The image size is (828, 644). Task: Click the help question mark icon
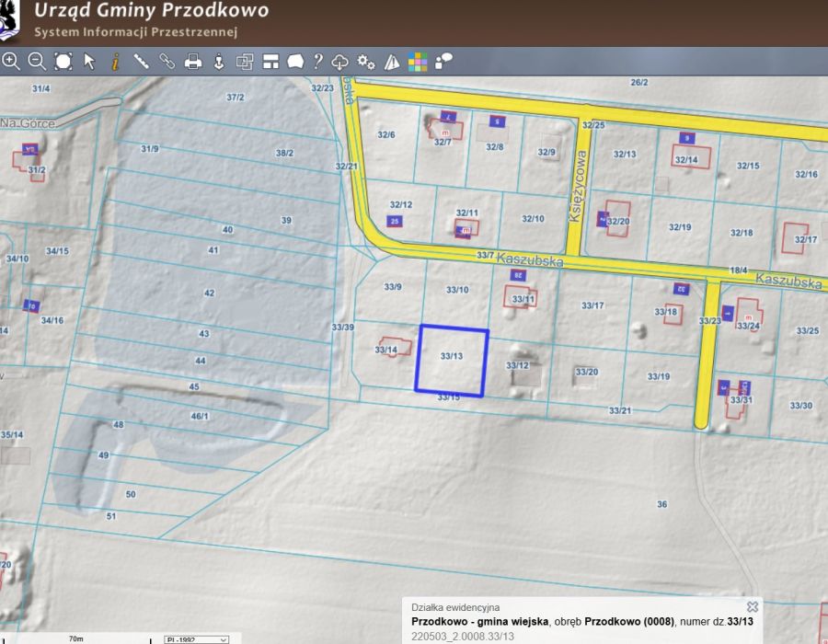(x=318, y=62)
